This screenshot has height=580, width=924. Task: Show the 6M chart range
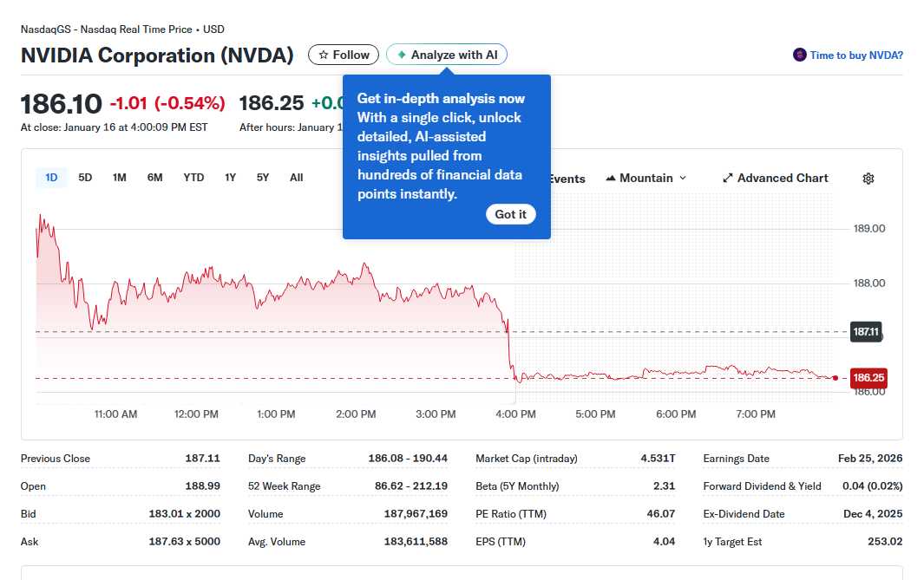[x=154, y=178]
